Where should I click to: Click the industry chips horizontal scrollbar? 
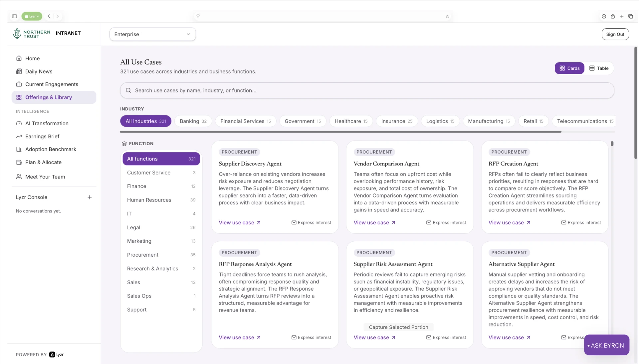click(340, 132)
